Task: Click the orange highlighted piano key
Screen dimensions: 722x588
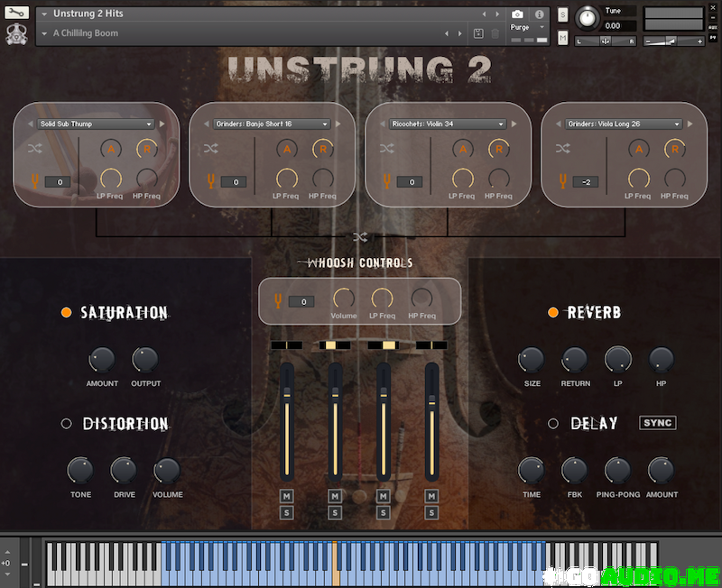Action: [x=336, y=564]
